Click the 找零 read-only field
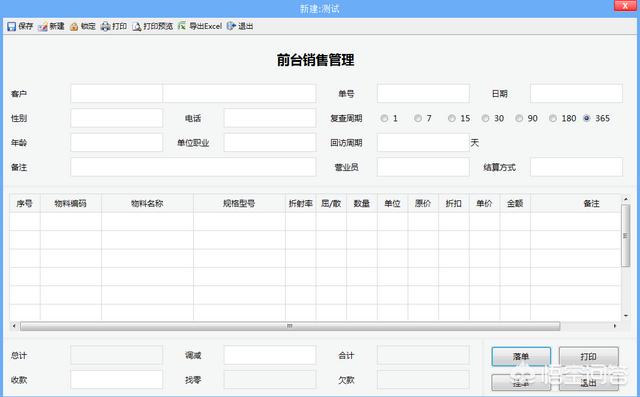The image size is (640, 397). 270,380
